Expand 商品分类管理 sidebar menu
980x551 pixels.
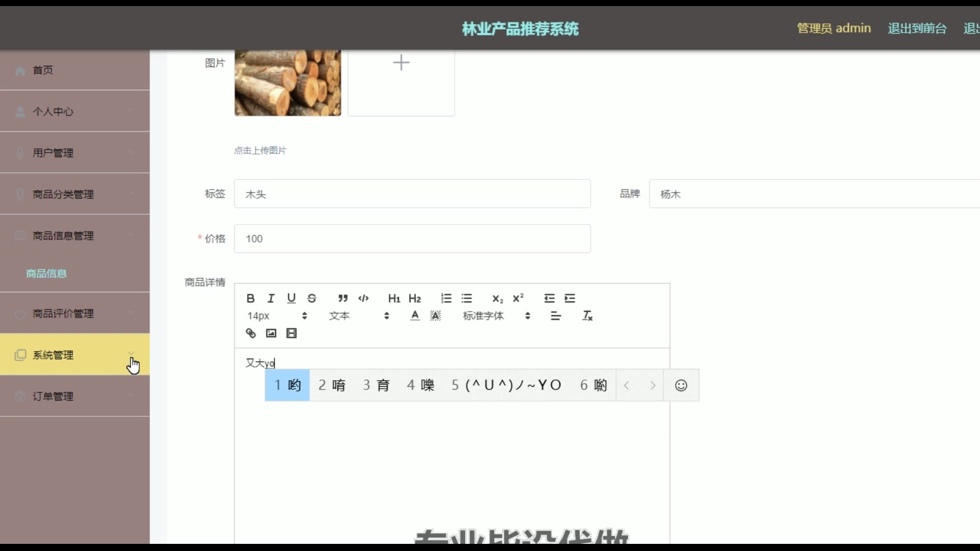75,194
